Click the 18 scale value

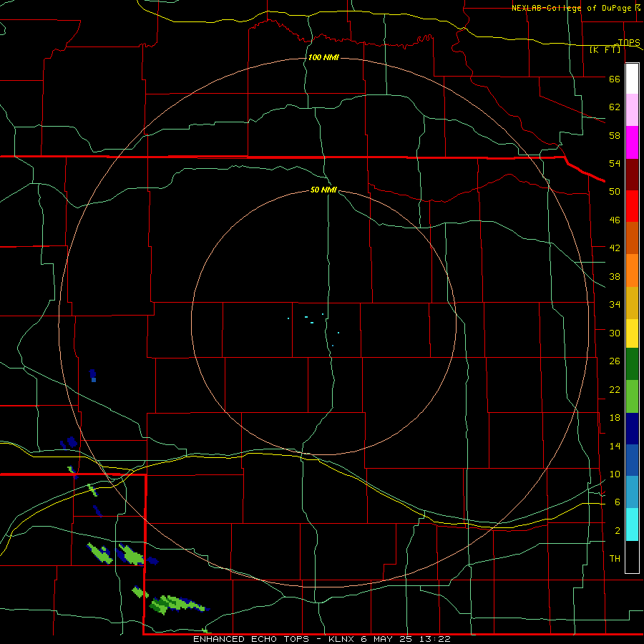click(615, 418)
